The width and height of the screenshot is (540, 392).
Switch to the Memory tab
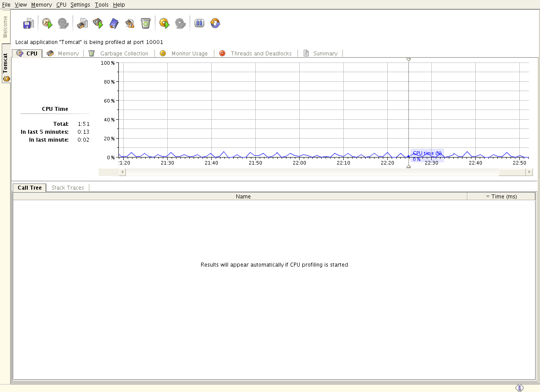point(63,53)
